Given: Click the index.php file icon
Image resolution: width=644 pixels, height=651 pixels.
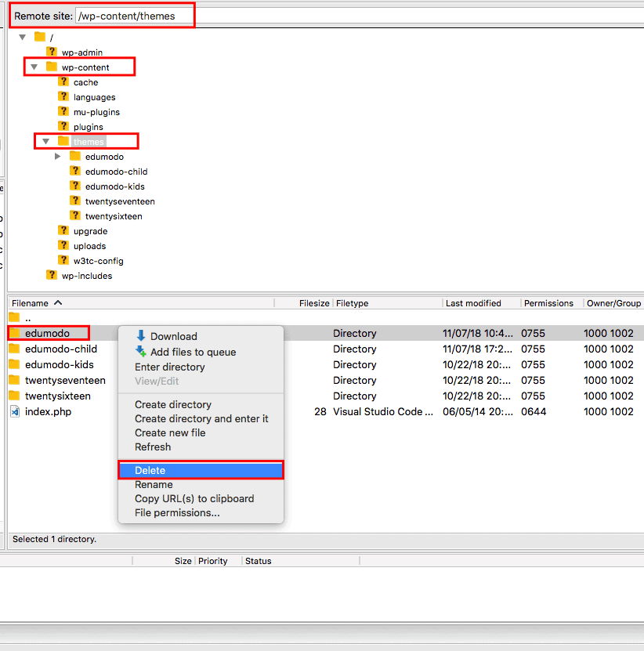Looking at the screenshot, I should click(x=14, y=411).
